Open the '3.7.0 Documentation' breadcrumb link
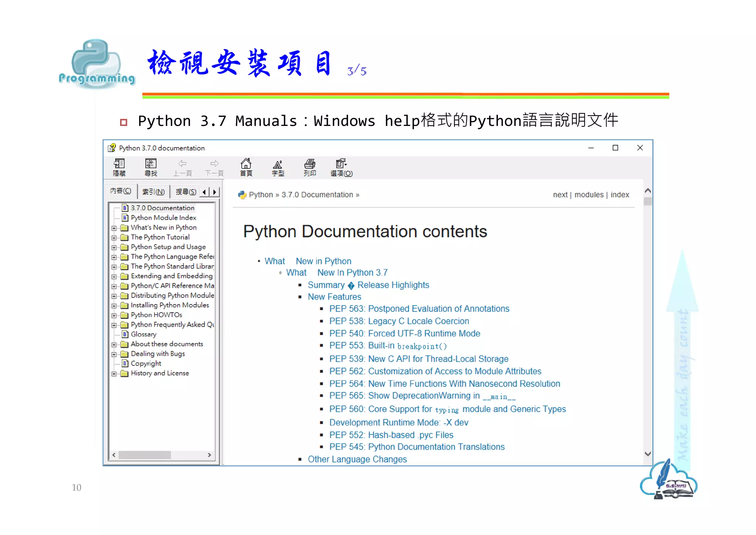The width and height of the screenshot is (756, 535). click(317, 195)
